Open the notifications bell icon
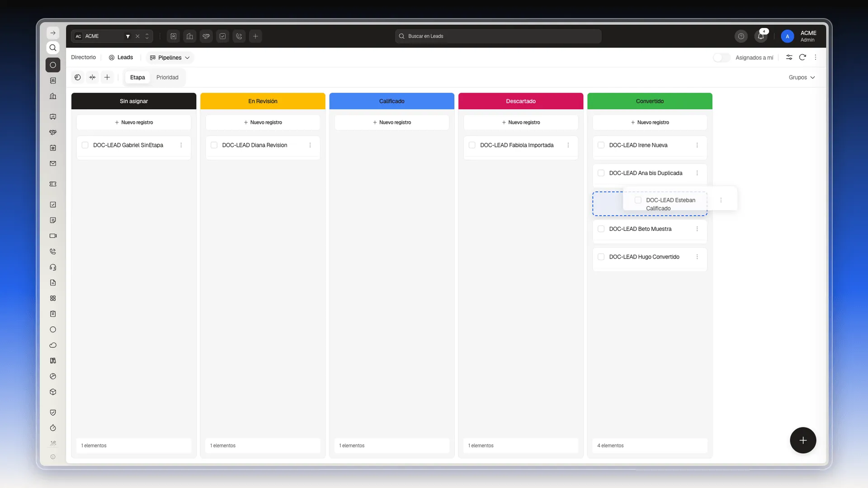The width and height of the screenshot is (868, 488). [x=761, y=36]
